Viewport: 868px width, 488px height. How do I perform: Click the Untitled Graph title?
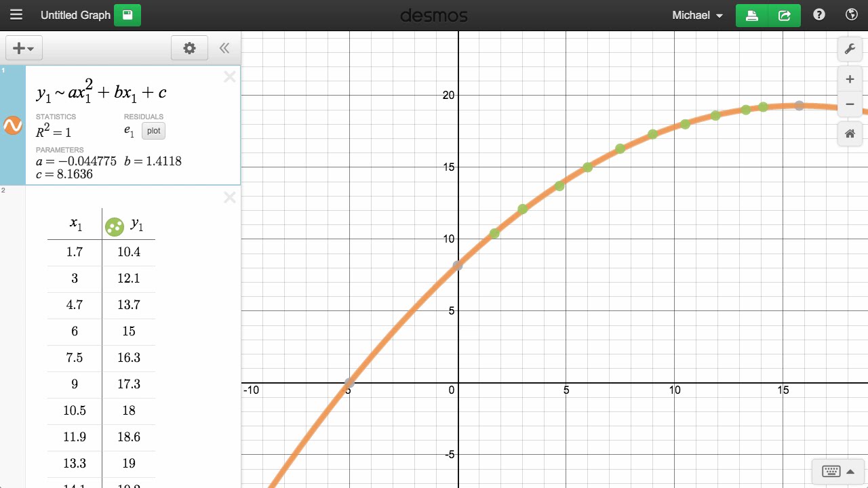[x=75, y=15]
